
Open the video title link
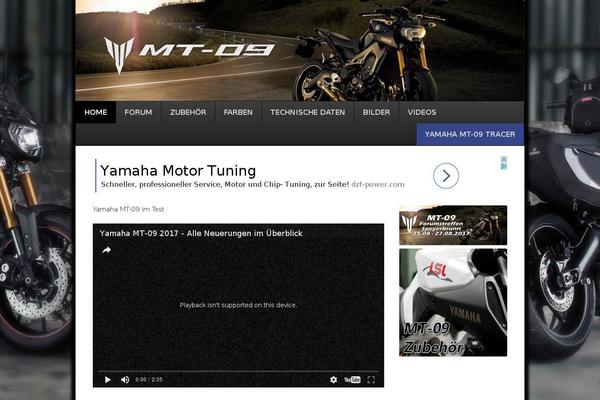click(x=201, y=233)
